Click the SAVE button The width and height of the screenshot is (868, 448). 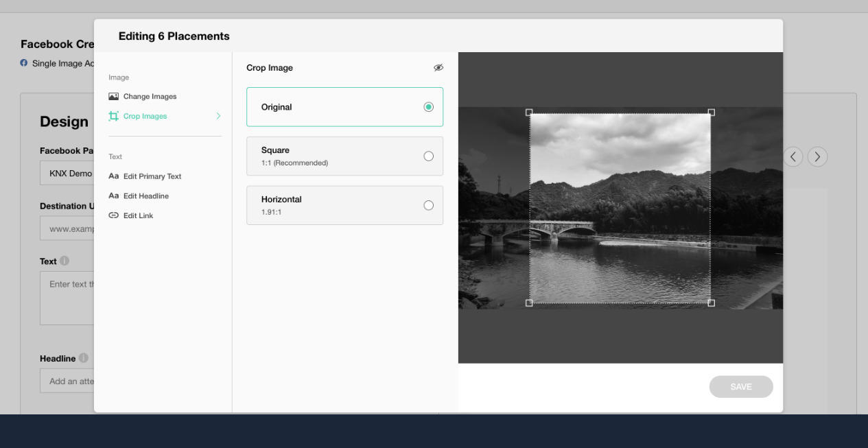click(x=741, y=387)
